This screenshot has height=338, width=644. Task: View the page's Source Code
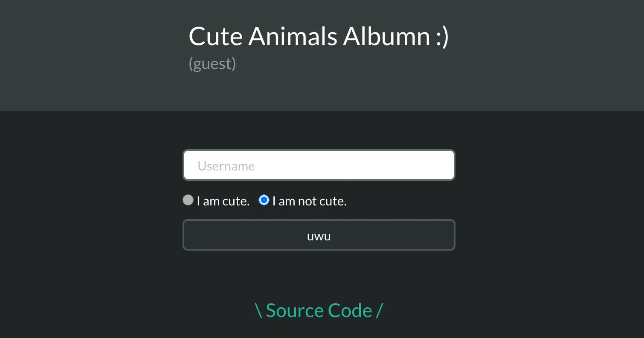click(319, 310)
